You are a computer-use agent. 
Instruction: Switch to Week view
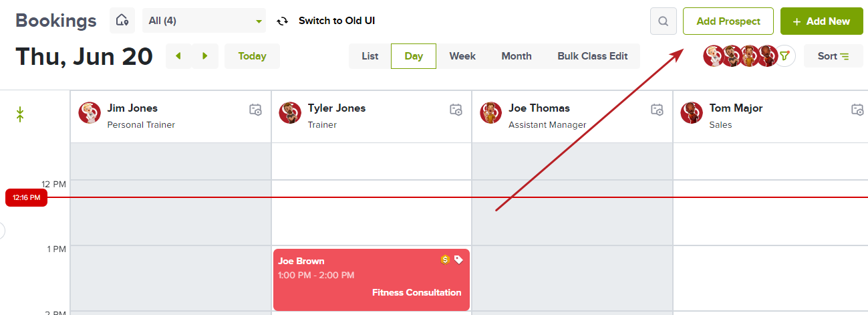[462, 56]
